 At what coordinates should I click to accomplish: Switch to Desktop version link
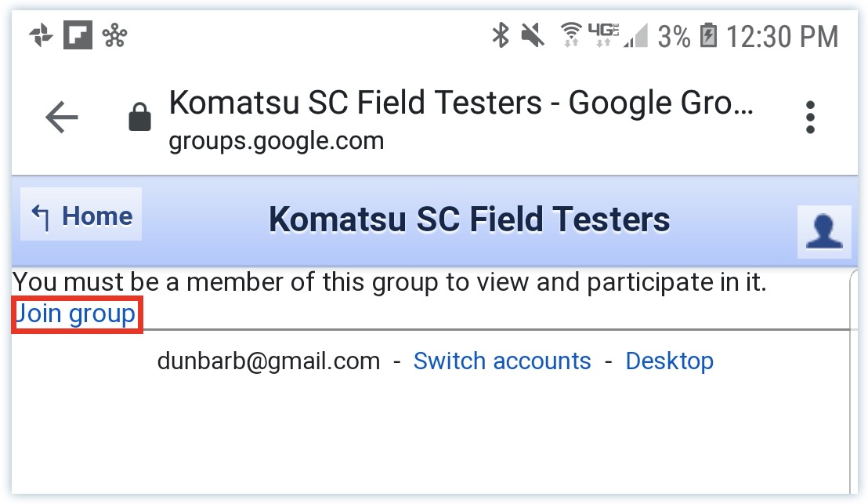[669, 361]
